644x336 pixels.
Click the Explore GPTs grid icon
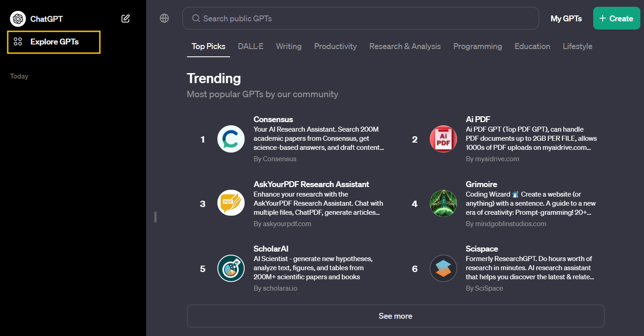tap(18, 42)
